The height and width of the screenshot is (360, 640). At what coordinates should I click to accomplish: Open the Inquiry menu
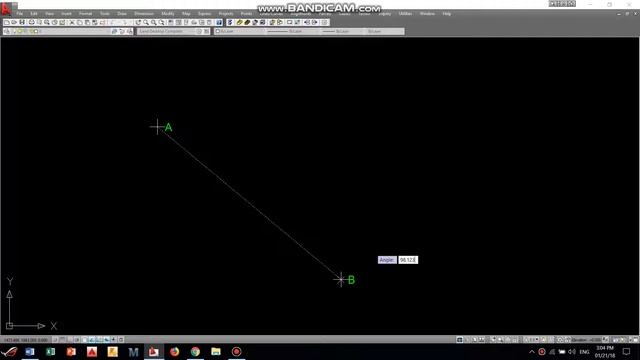coord(384,14)
